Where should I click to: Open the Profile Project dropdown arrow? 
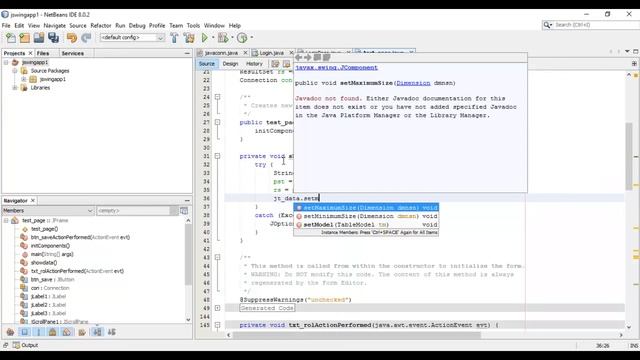[x=251, y=38]
